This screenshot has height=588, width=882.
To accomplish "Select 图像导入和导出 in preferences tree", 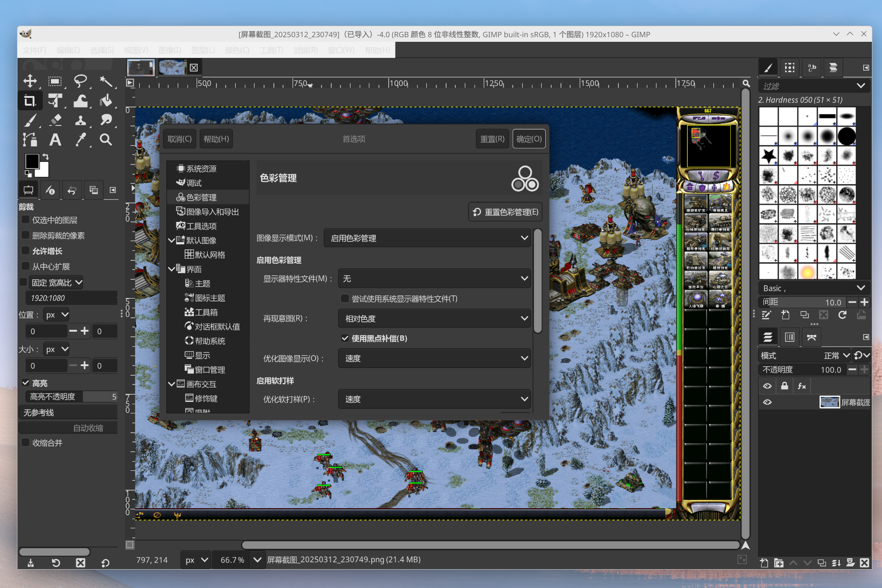I will 208,212.
